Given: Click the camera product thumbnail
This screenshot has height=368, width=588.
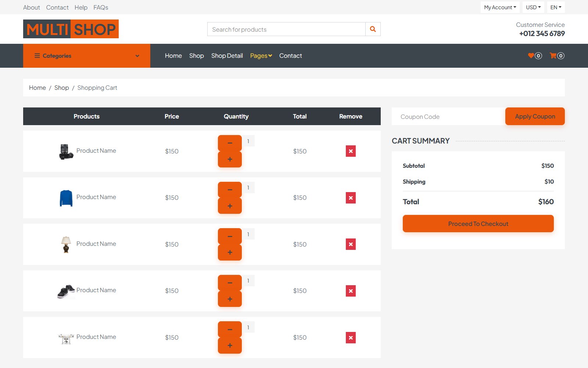Looking at the screenshot, I should point(66,151).
